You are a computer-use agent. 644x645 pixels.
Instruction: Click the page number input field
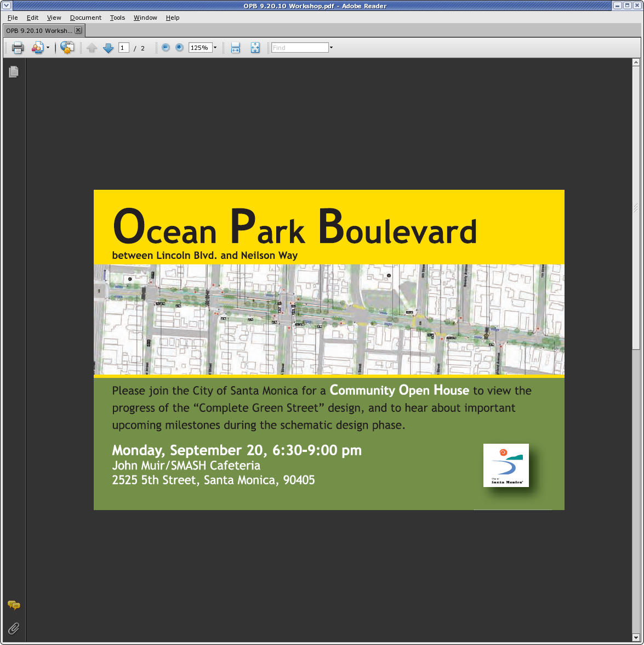pyautogui.click(x=124, y=48)
